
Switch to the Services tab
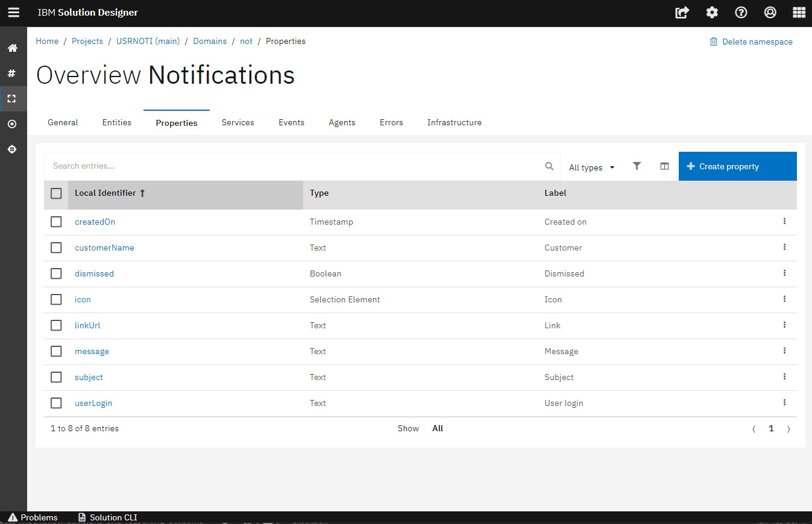coord(238,122)
